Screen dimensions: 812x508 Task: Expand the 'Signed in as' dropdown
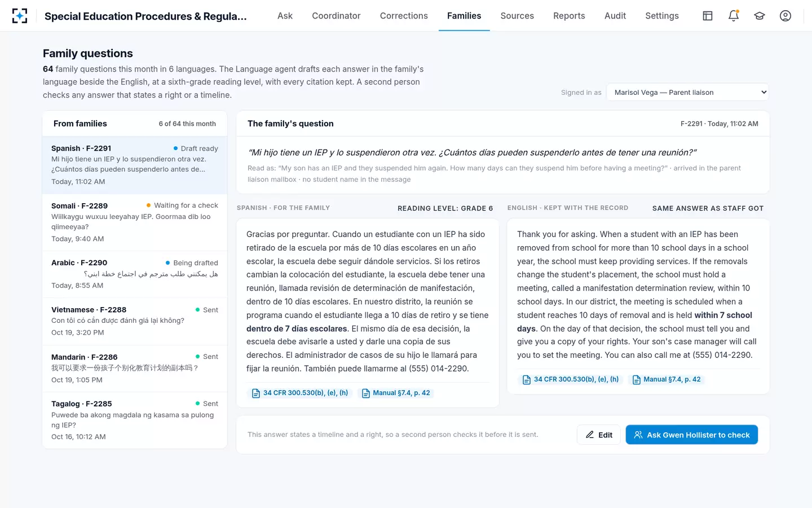[688, 93]
